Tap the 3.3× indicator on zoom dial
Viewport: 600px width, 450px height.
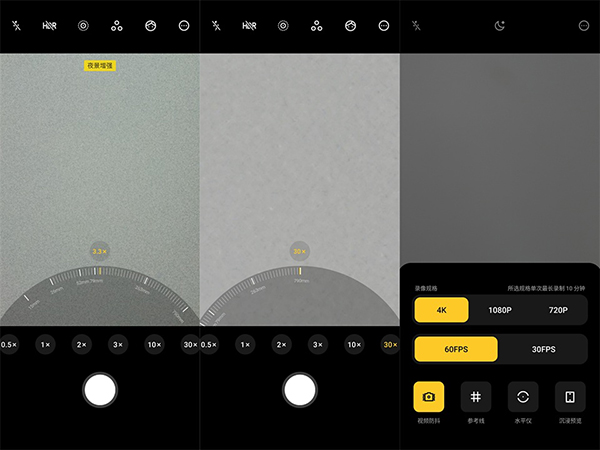pos(99,251)
